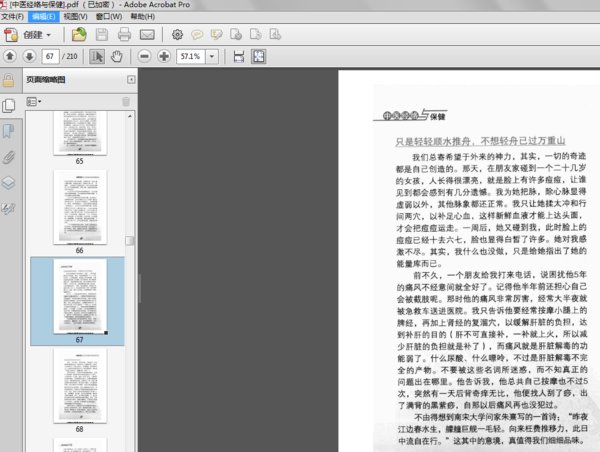Click the page number field showing 67
The image size is (600, 452).
click(50, 57)
